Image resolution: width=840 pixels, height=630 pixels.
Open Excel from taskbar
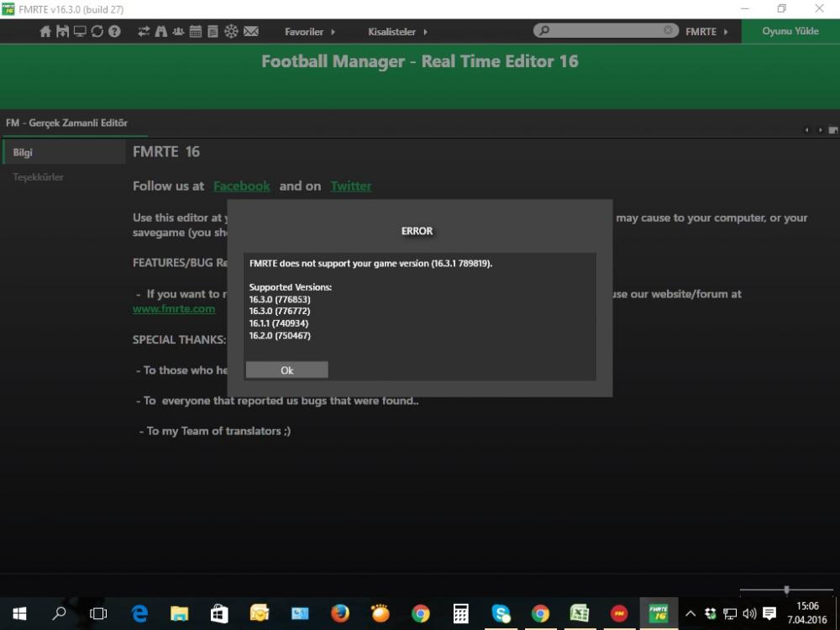[580, 613]
